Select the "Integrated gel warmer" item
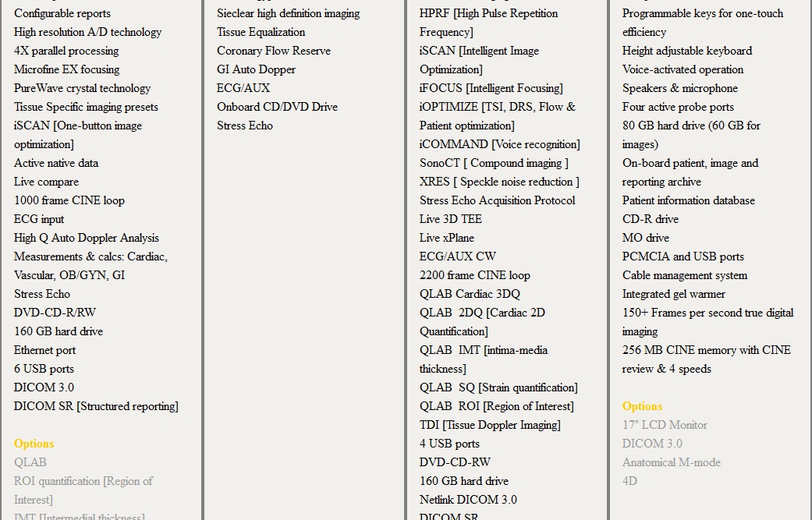Image resolution: width=812 pixels, height=520 pixels. (673, 294)
